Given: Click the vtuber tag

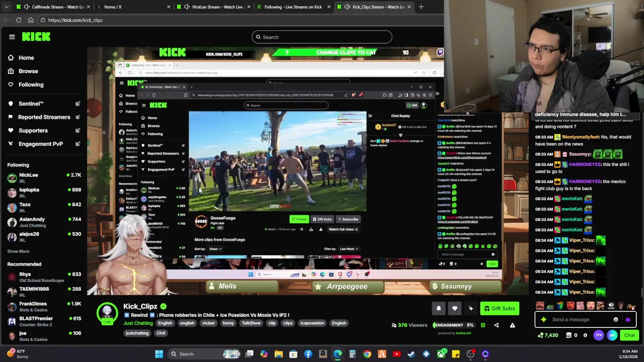Looking at the screenshot, I should [x=208, y=323].
